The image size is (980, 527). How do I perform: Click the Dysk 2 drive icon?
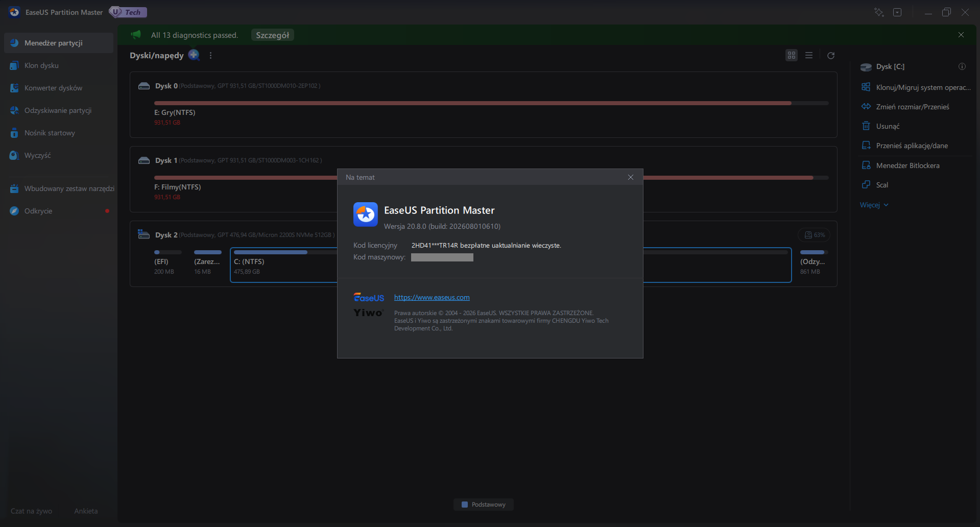pyautogui.click(x=144, y=234)
